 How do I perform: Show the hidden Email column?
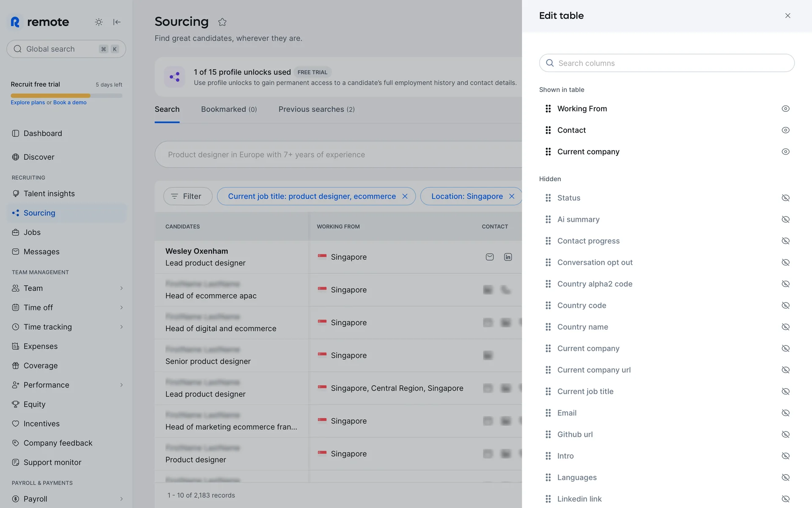(x=785, y=413)
